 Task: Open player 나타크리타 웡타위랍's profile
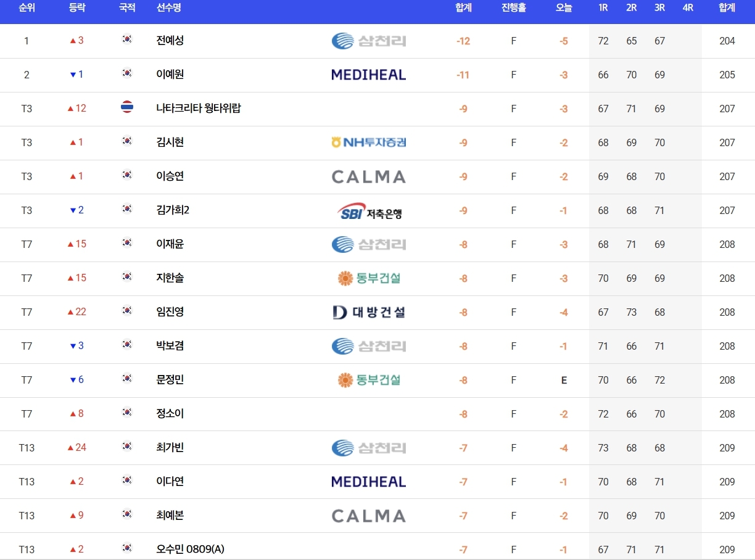[199, 109]
